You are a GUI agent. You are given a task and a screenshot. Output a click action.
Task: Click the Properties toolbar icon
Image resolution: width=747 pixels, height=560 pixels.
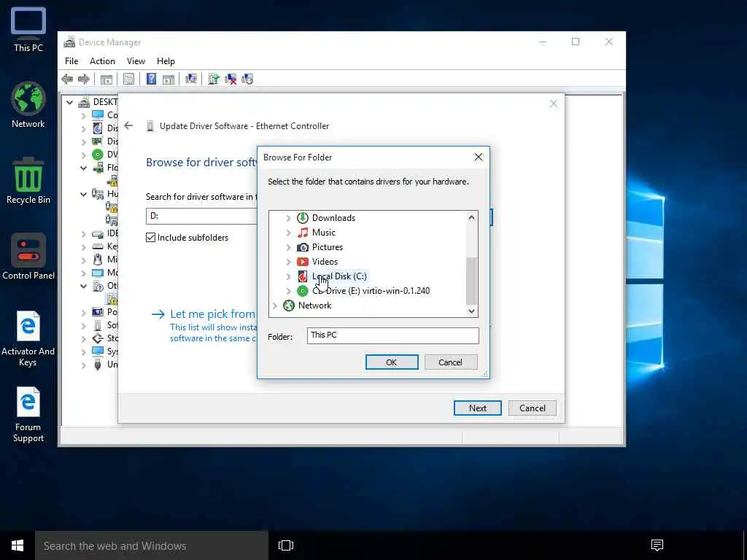tap(128, 79)
